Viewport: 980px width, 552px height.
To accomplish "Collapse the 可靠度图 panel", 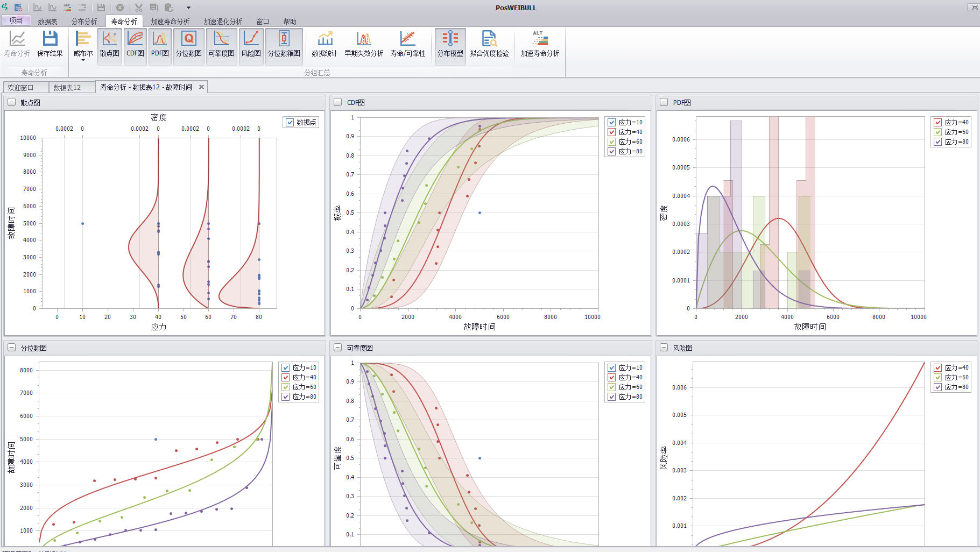I will point(337,348).
